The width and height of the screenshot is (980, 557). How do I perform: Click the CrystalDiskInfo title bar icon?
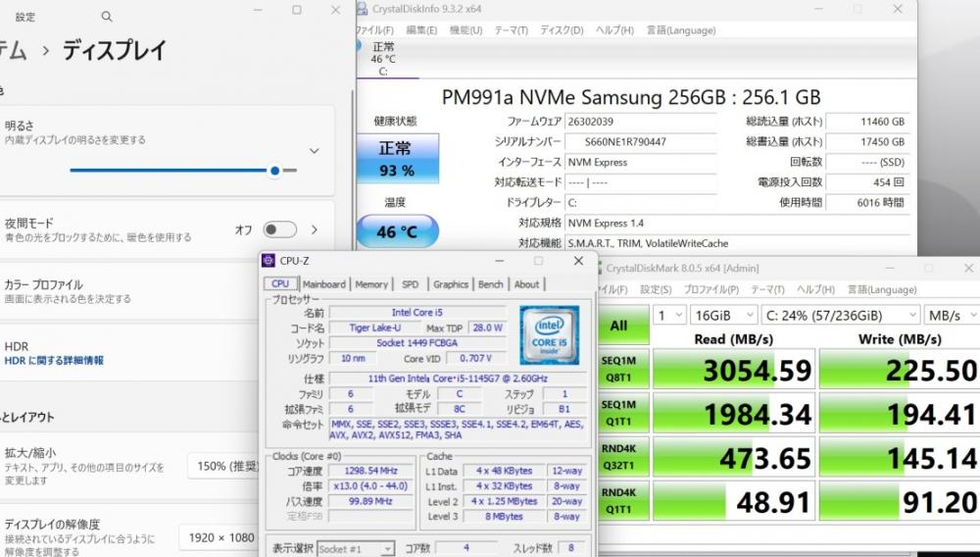coord(362,10)
